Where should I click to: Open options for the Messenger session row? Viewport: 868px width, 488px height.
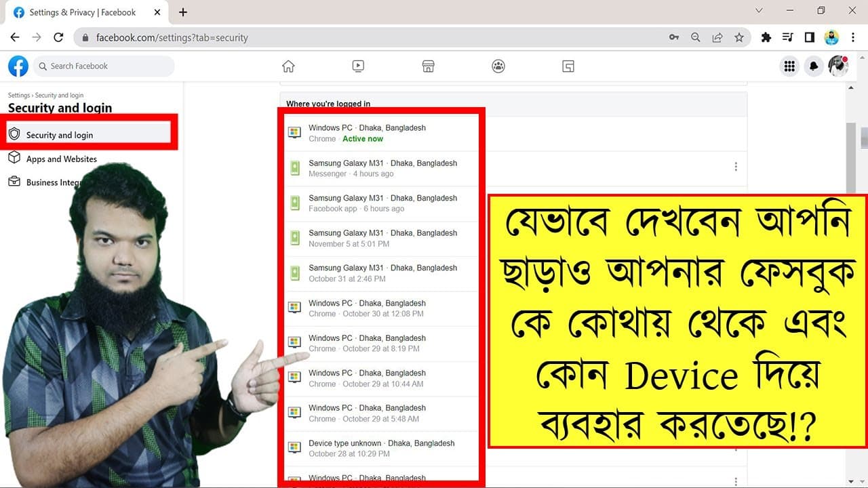click(736, 167)
